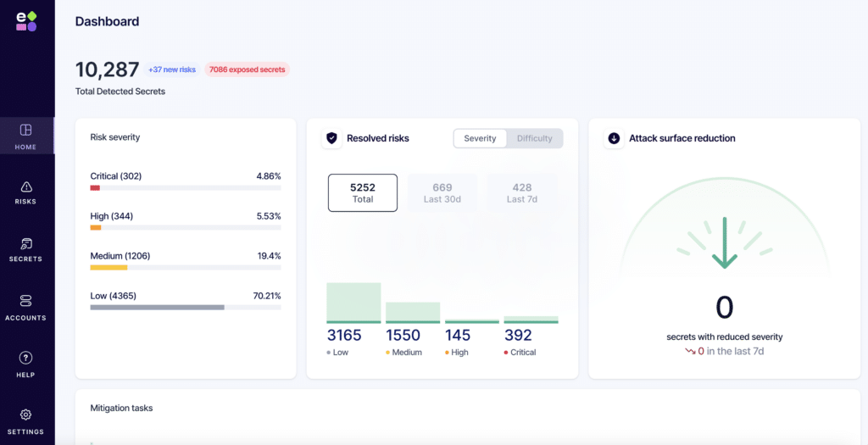Viewport: 868px width, 445px height.
Task: Click the Resolved risks shield icon
Action: 331,138
